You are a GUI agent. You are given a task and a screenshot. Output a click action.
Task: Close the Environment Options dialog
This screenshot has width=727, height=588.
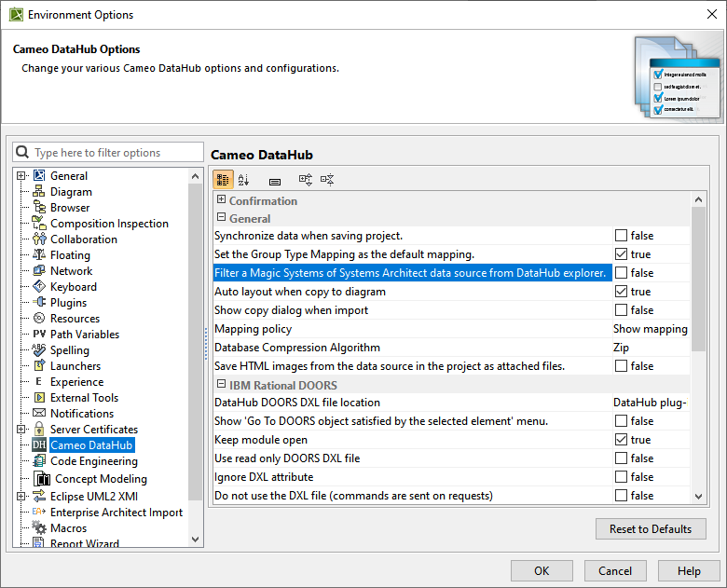click(712, 14)
